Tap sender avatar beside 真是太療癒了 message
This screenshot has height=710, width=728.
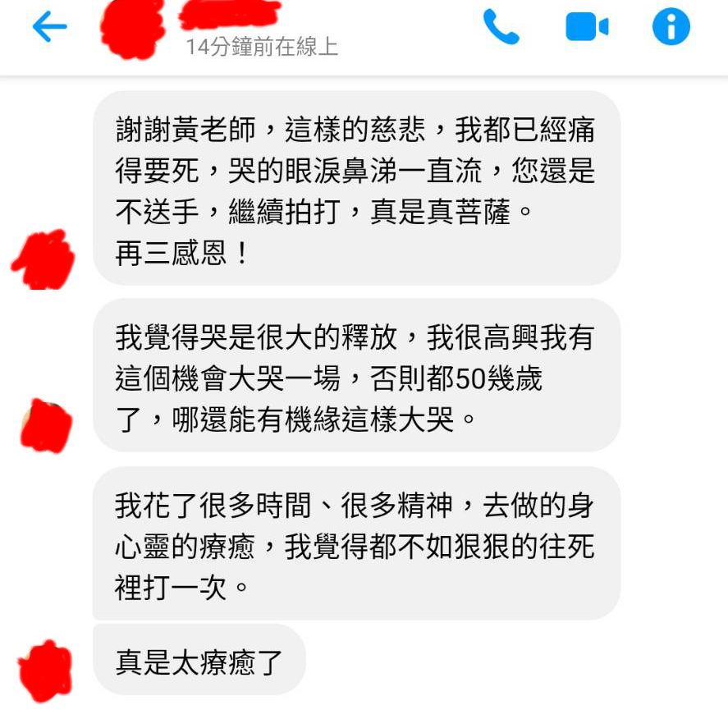(45, 671)
